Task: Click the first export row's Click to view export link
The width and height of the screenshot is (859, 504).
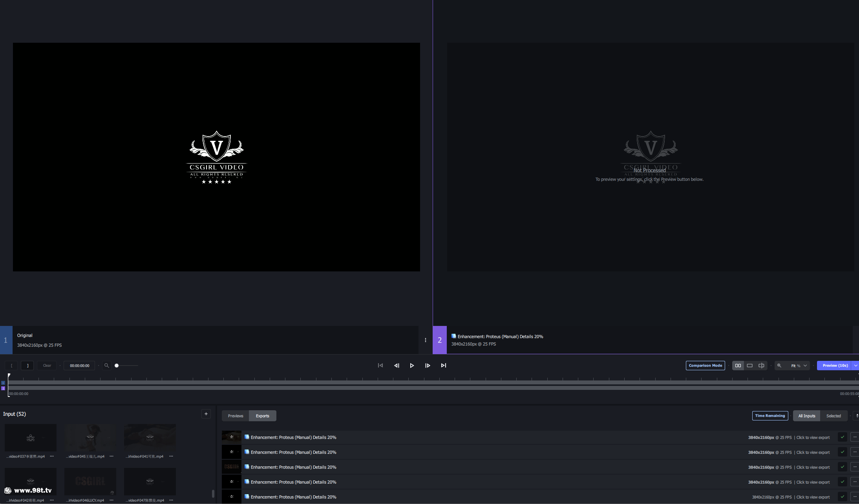Action: (x=813, y=437)
